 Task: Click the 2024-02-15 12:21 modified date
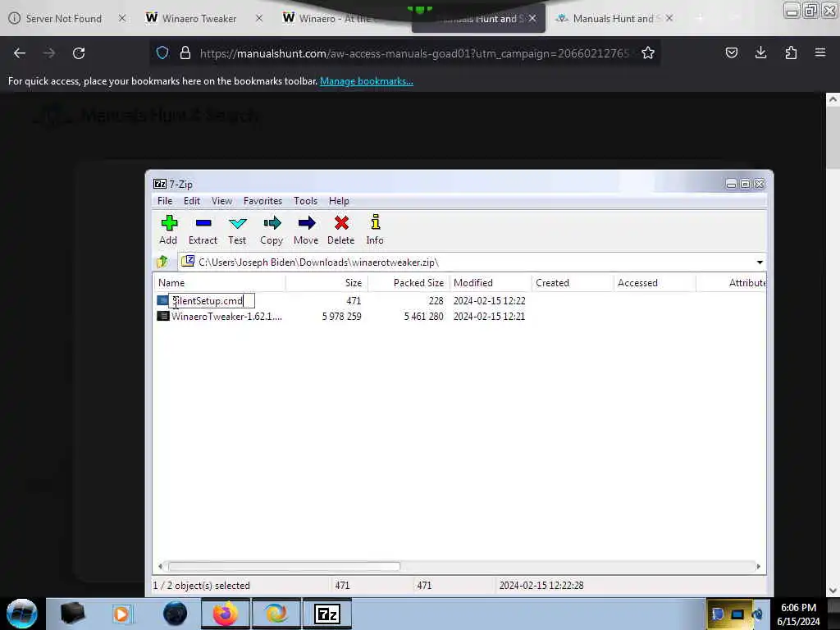click(489, 317)
